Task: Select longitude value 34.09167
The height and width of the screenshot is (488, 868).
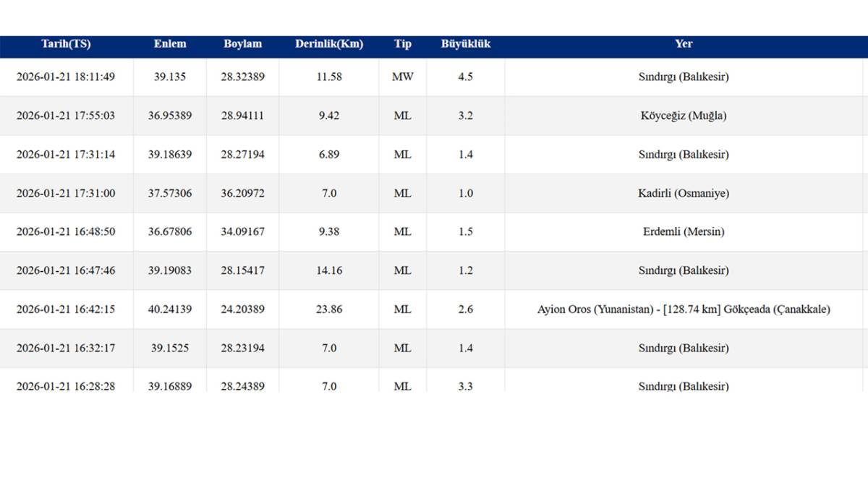Action: pyautogui.click(x=242, y=232)
